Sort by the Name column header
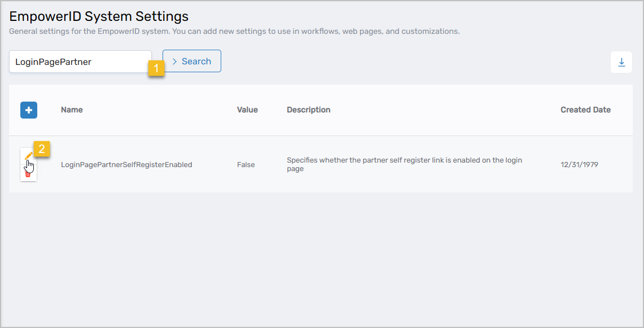 (72, 110)
